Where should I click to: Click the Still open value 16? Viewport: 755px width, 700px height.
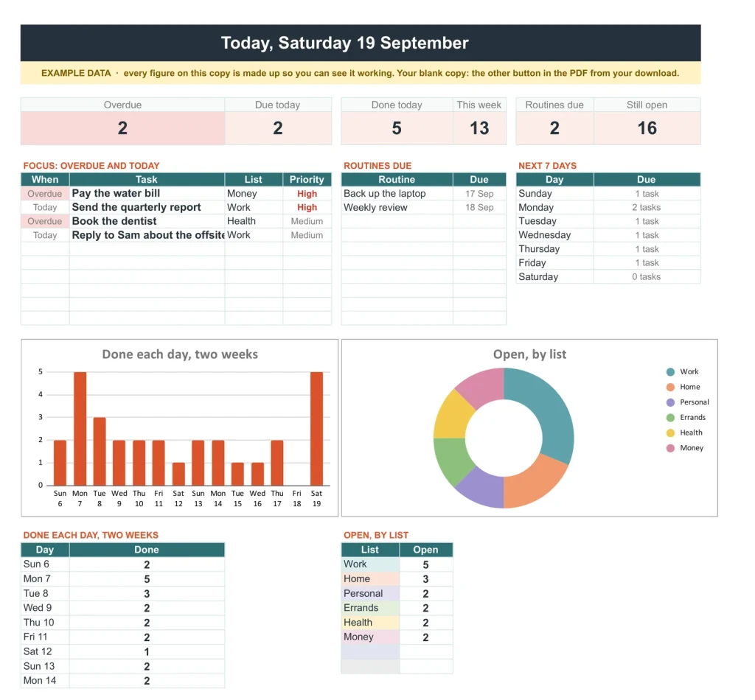pos(647,128)
